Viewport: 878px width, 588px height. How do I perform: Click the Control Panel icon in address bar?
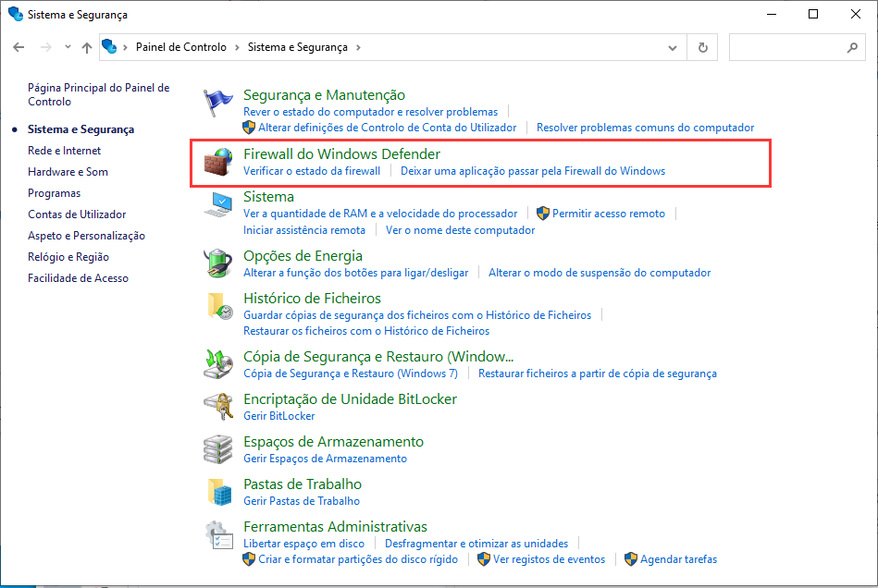[x=109, y=46]
